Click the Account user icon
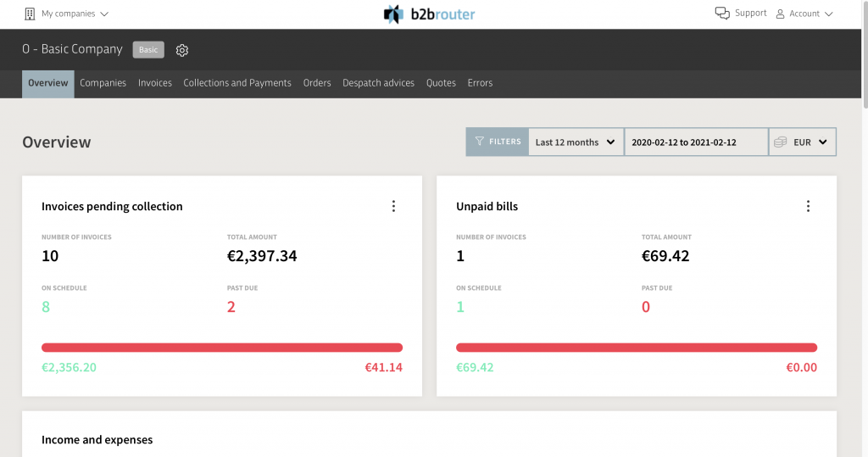 point(781,14)
